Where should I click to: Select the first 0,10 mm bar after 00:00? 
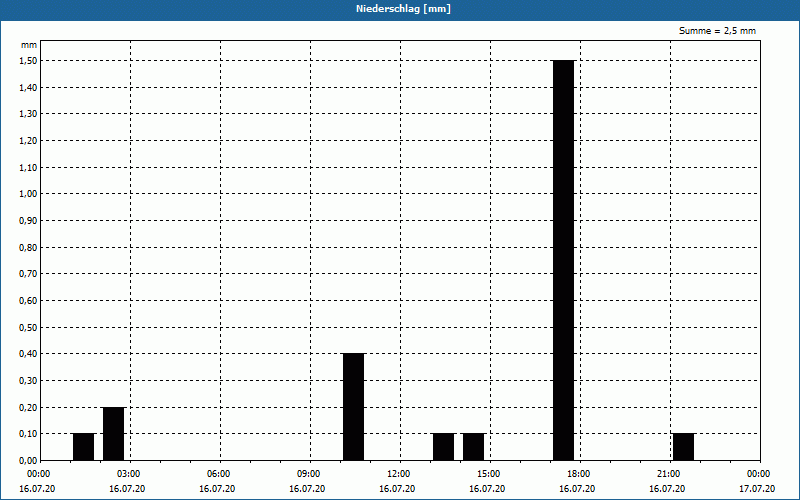pos(84,447)
